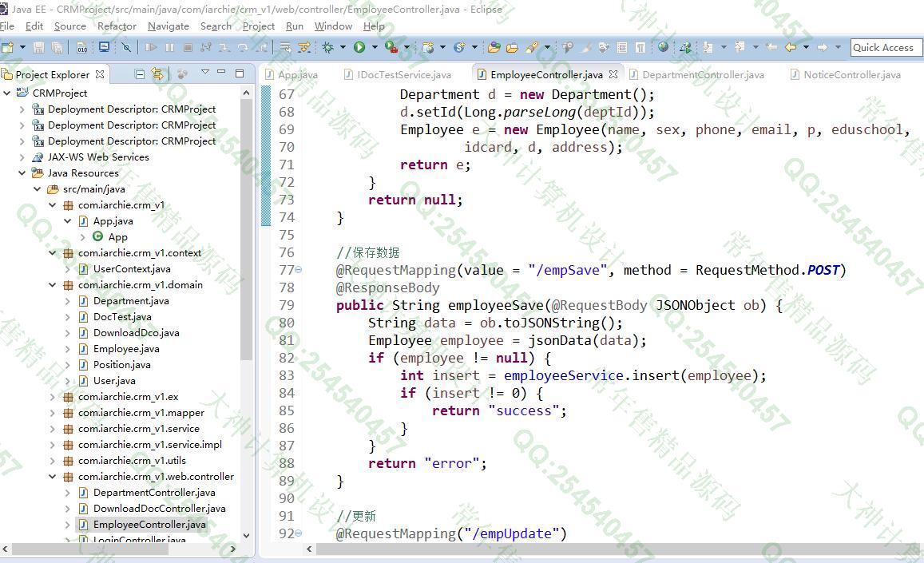The height and width of the screenshot is (563, 924).
Task: Click the Step Over icon
Action: pyautogui.click(x=243, y=47)
